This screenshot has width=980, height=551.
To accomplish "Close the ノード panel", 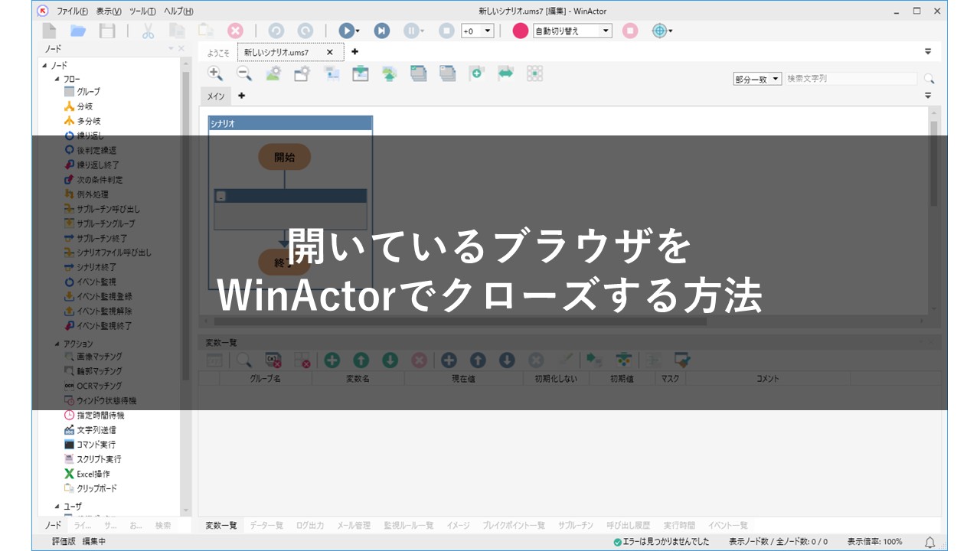I will click(x=181, y=48).
